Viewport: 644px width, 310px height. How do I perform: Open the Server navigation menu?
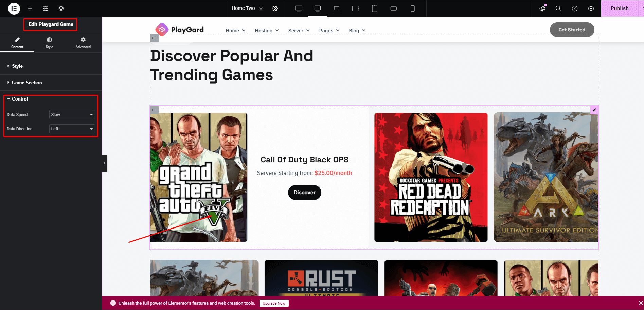pyautogui.click(x=299, y=31)
